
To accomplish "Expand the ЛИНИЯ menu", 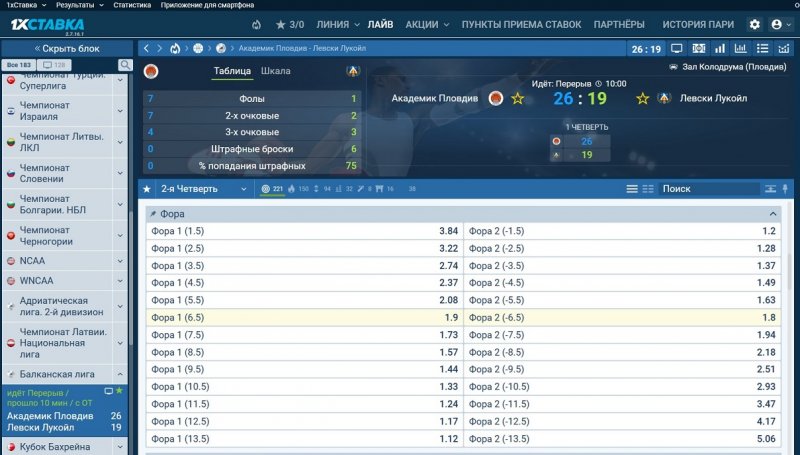I will [x=339, y=24].
